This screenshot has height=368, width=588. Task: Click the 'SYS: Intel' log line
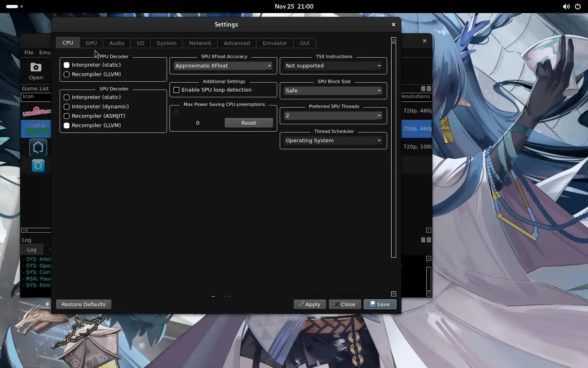pyautogui.click(x=37, y=259)
